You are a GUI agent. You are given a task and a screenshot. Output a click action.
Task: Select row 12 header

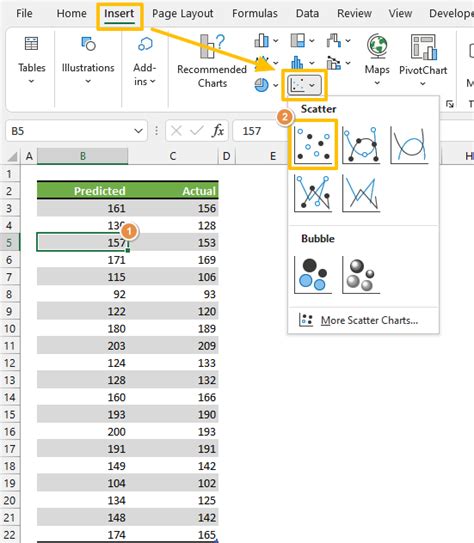tap(9, 363)
